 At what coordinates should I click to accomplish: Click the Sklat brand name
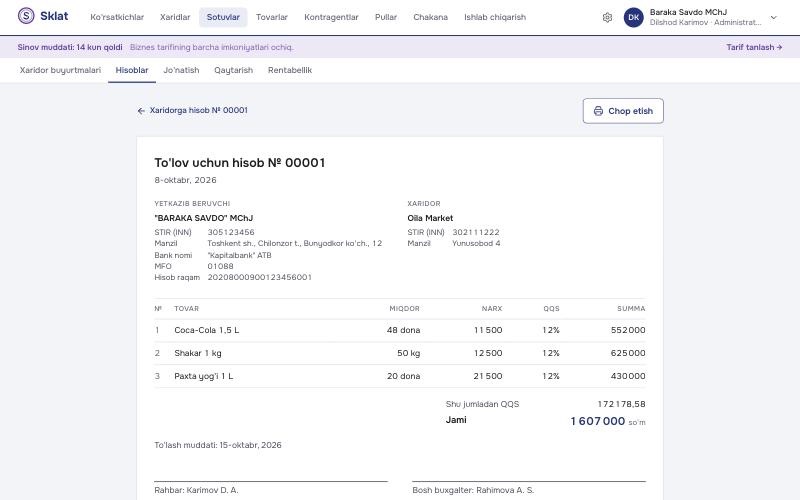click(x=54, y=16)
